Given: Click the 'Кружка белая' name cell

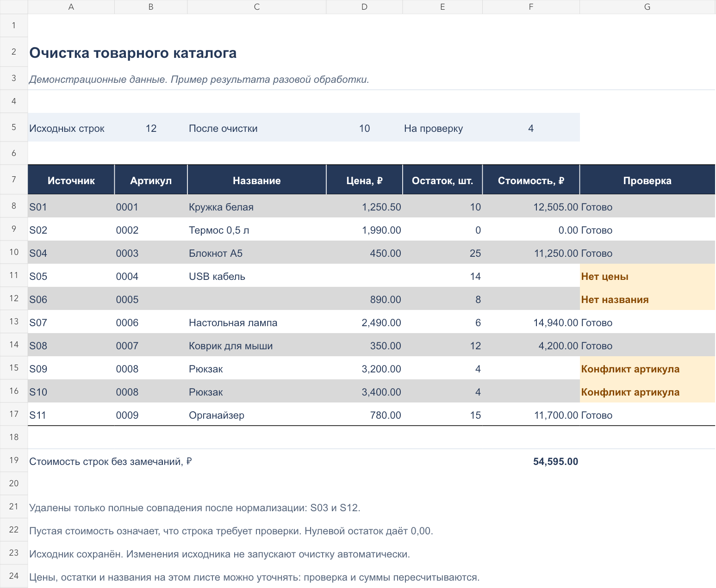Looking at the screenshot, I should pos(257,207).
